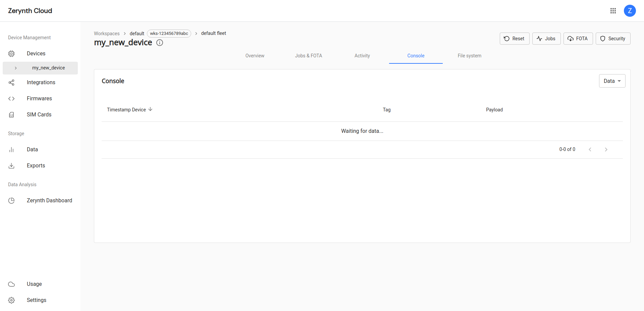Viewport: 644px width, 311px height.
Task: Select the Console tab
Action: [416, 56]
